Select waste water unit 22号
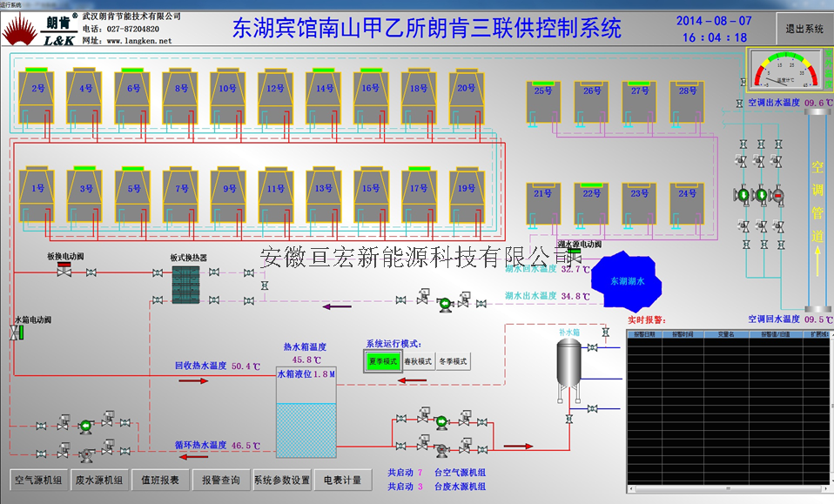The image size is (834, 504). [x=591, y=205]
